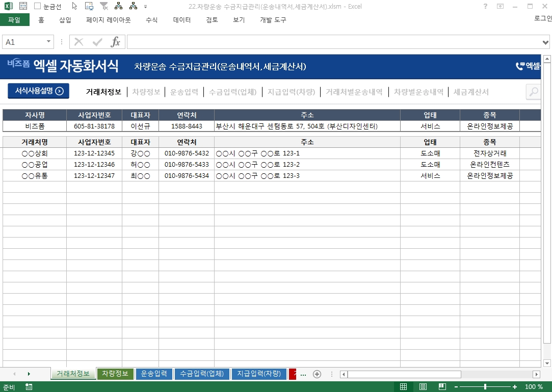Click the Insert Function fx icon

click(116, 42)
